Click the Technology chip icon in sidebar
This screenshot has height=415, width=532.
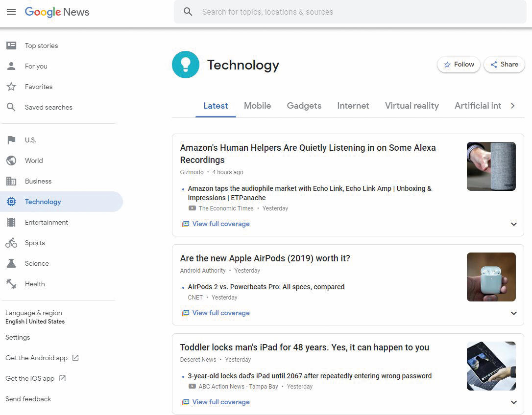[11, 202]
